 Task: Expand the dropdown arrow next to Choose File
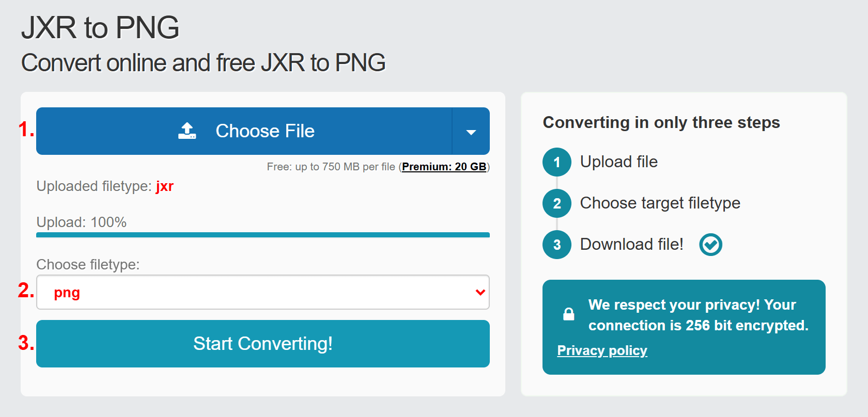(471, 131)
